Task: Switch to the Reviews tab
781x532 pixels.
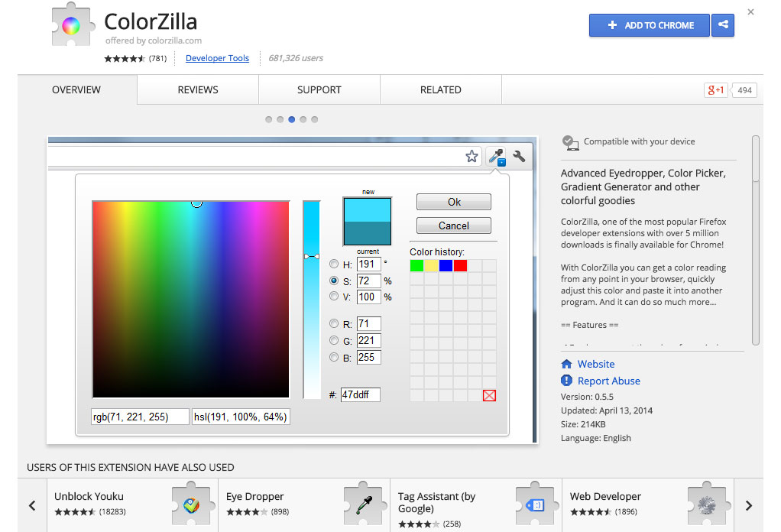Action: pos(197,89)
